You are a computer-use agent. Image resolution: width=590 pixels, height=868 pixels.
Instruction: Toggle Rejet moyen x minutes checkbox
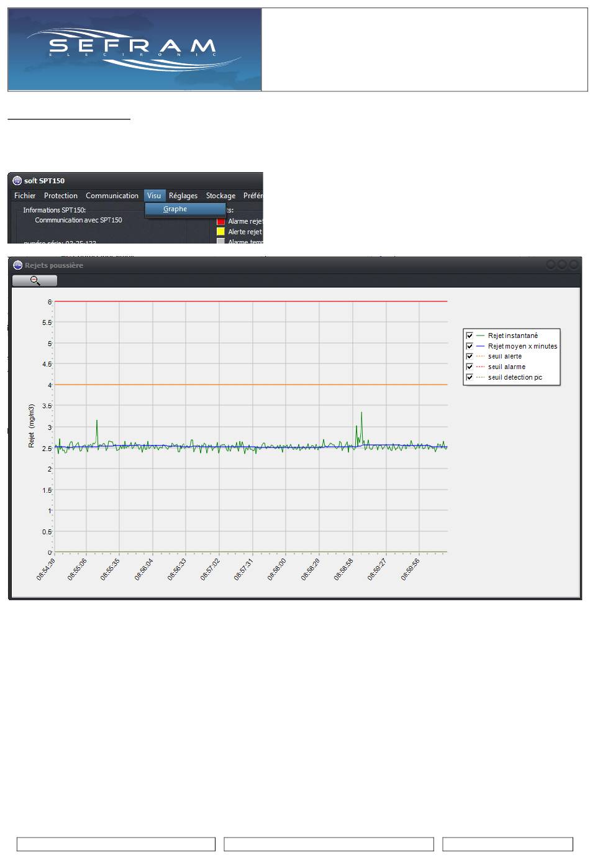(x=470, y=346)
